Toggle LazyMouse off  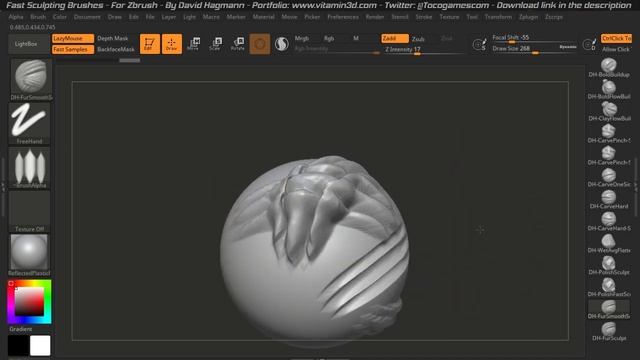[x=73, y=38]
